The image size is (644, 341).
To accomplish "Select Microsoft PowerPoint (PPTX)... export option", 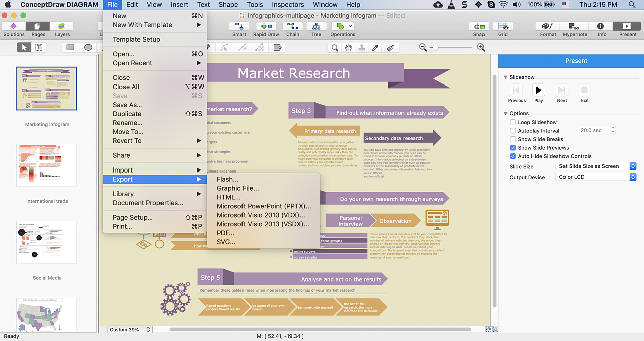I will (264, 206).
